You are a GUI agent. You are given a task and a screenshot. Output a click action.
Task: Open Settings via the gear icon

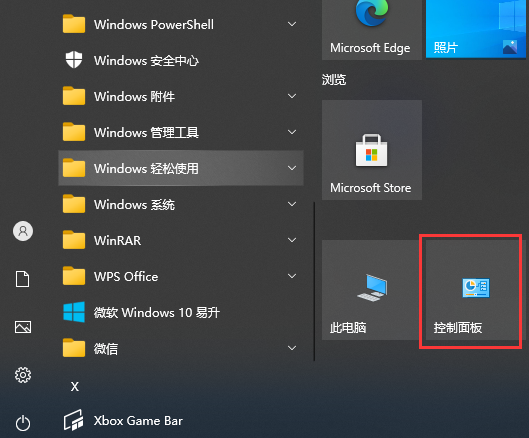point(23,375)
